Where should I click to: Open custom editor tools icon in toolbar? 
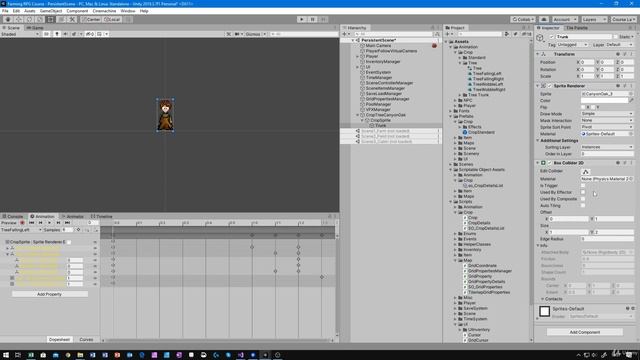[x=72, y=19]
